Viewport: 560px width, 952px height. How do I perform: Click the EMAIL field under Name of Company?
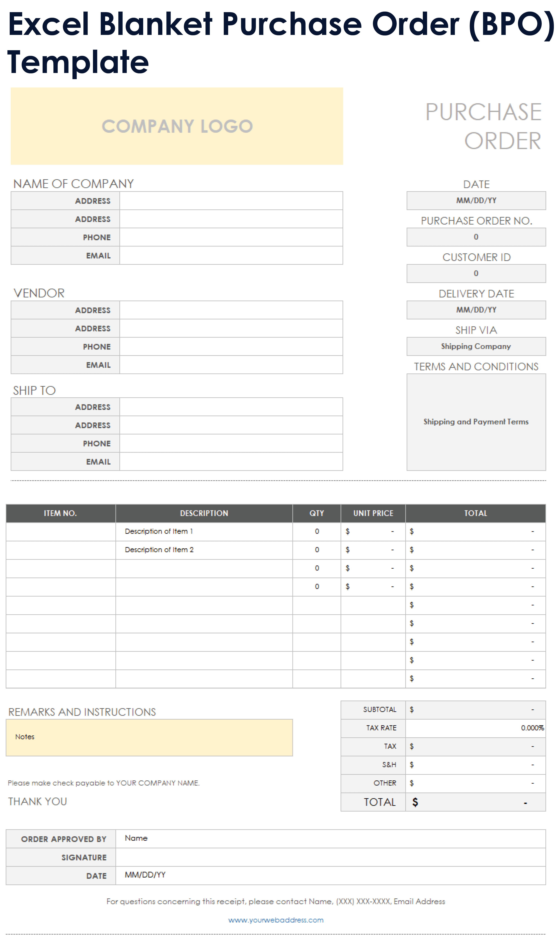(x=231, y=255)
